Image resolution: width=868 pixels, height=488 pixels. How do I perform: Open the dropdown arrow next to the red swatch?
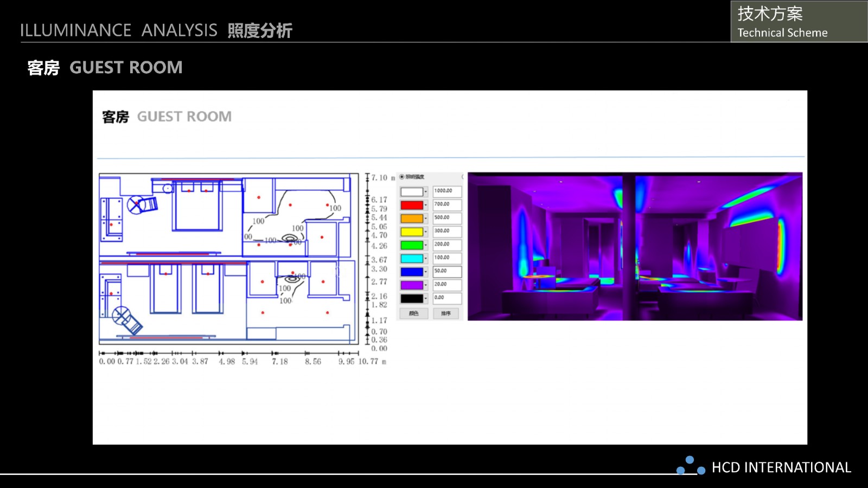tap(426, 206)
